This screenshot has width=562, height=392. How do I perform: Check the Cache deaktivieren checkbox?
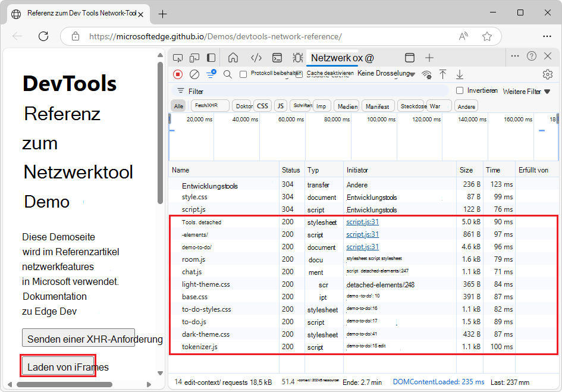[x=299, y=74]
